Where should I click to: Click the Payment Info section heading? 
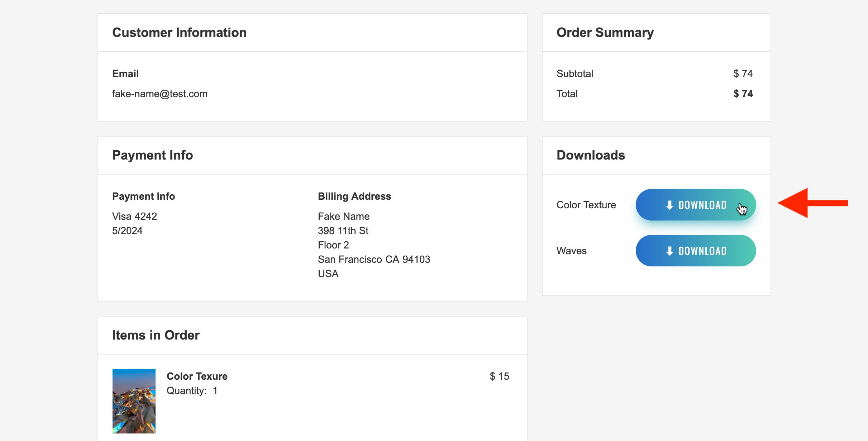click(x=152, y=155)
